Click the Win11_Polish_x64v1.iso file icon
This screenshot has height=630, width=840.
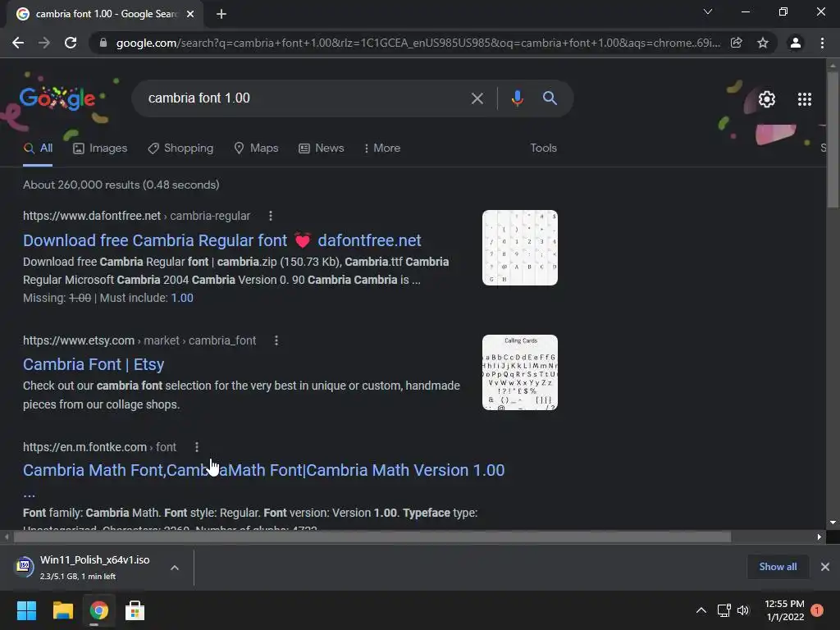(x=24, y=566)
